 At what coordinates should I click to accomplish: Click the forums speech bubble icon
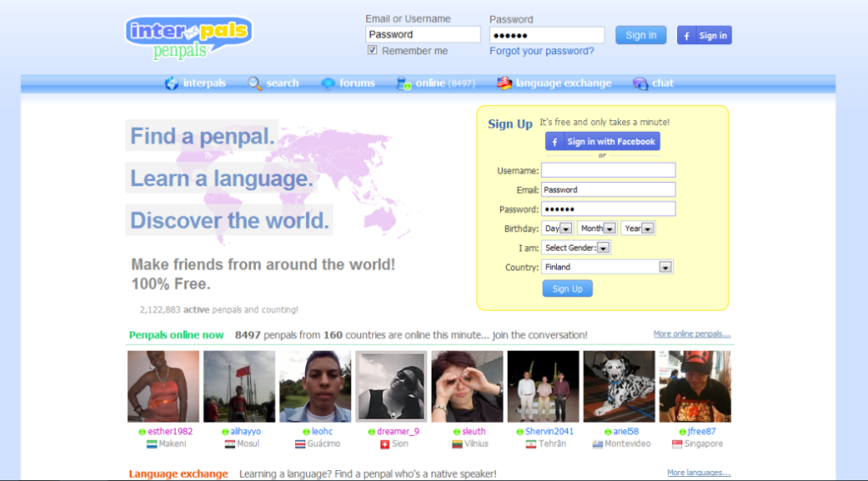[328, 84]
